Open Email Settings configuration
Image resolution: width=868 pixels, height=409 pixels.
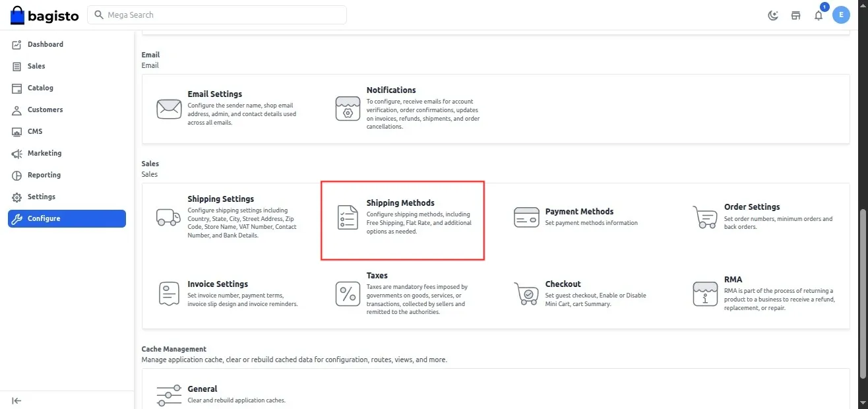(x=214, y=94)
